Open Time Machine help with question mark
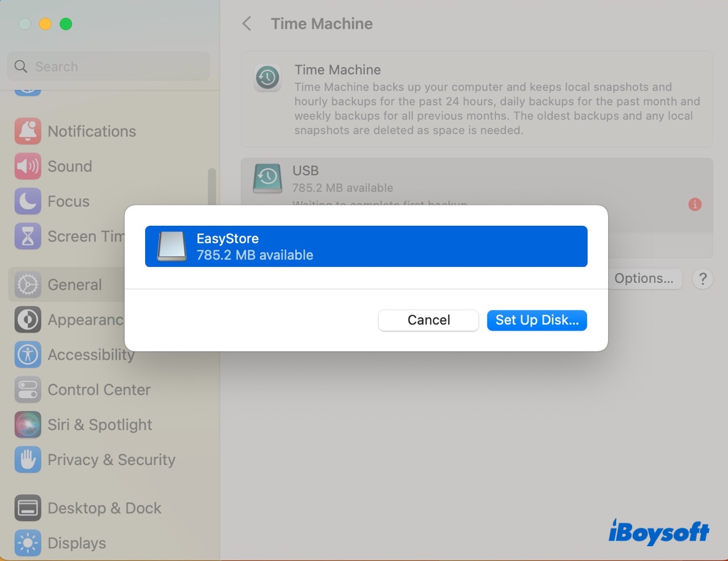Viewport: 728px width, 561px height. pos(702,279)
